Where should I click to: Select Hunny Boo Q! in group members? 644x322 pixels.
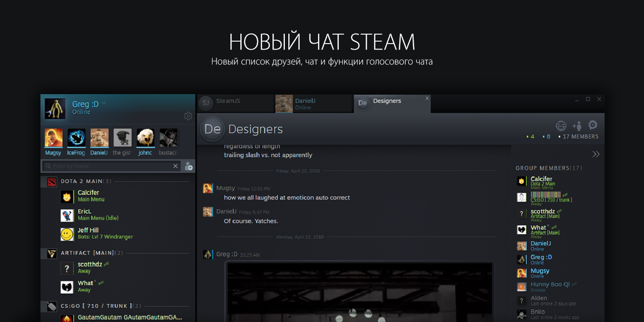click(550, 285)
